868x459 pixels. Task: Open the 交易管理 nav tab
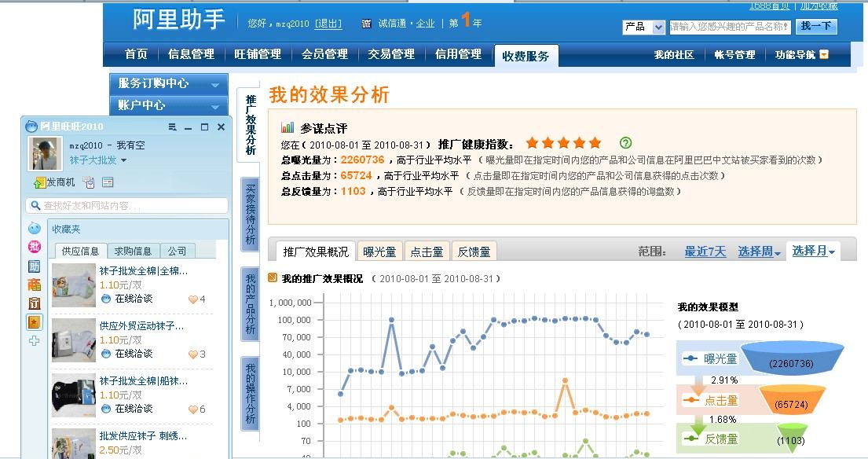[391, 53]
